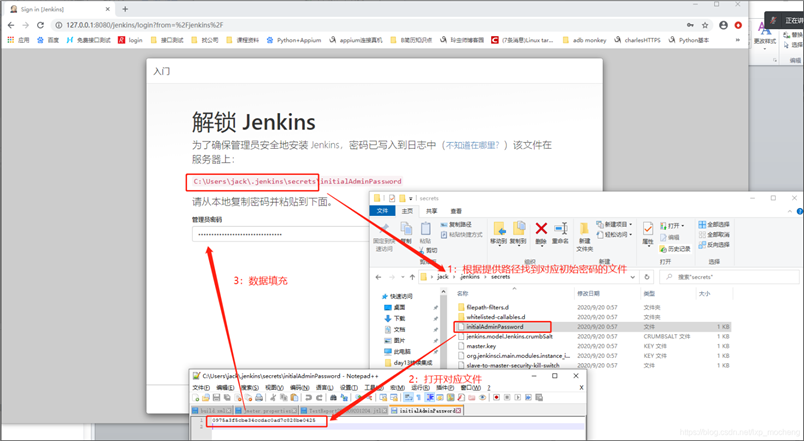This screenshot has width=804, height=441.
Task: Open the 文件 tab in Explorer
Action: tap(383, 211)
